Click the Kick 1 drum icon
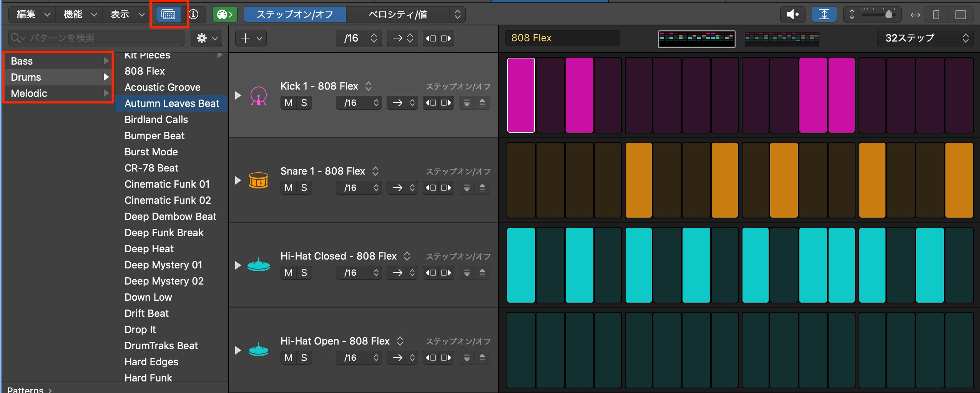This screenshot has width=980, height=393. tap(259, 95)
